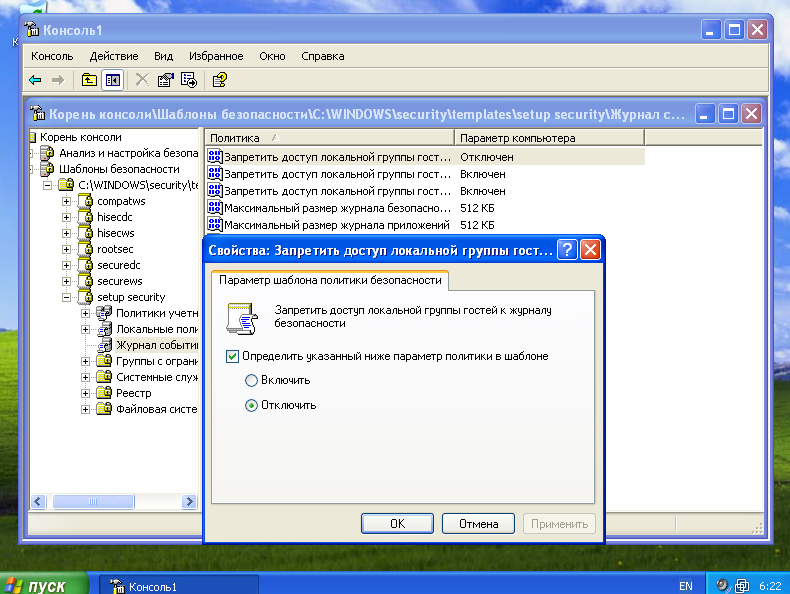Click the rootsec template icon
The width and height of the screenshot is (790, 594).
86,249
